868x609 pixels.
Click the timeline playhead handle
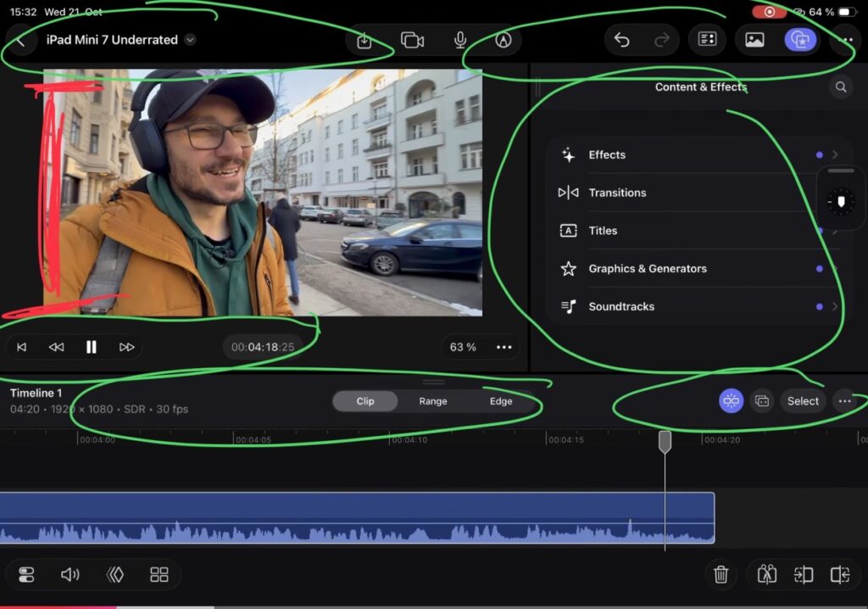tap(665, 442)
